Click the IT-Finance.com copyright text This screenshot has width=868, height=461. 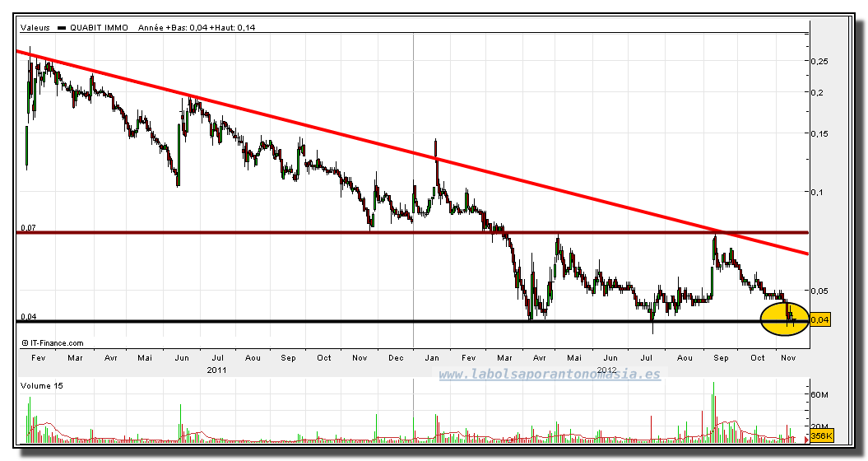click(x=53, y=343)
